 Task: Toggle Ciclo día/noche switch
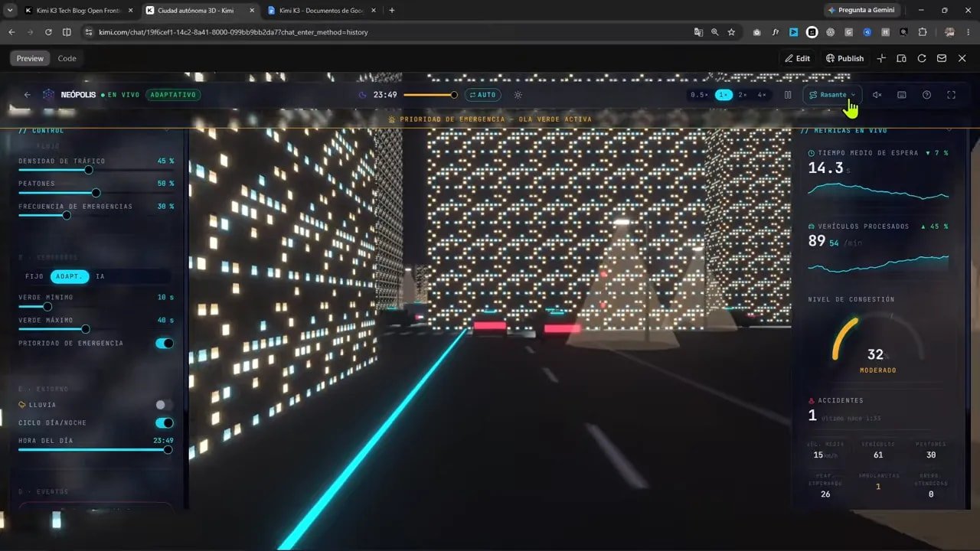click(x=165, y=422)
